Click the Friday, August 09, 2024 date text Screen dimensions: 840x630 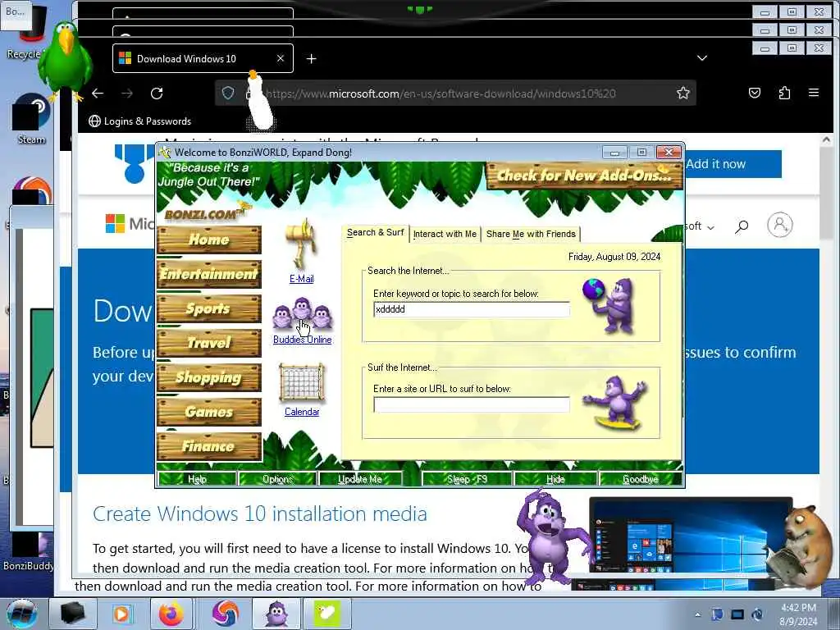[x=614, y=257]
